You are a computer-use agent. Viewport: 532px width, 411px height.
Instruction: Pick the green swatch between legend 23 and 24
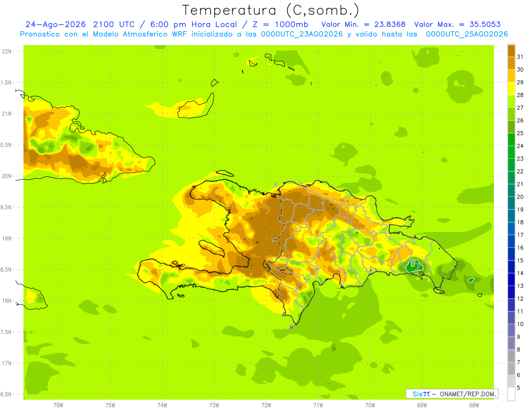[x=511, y=152]
